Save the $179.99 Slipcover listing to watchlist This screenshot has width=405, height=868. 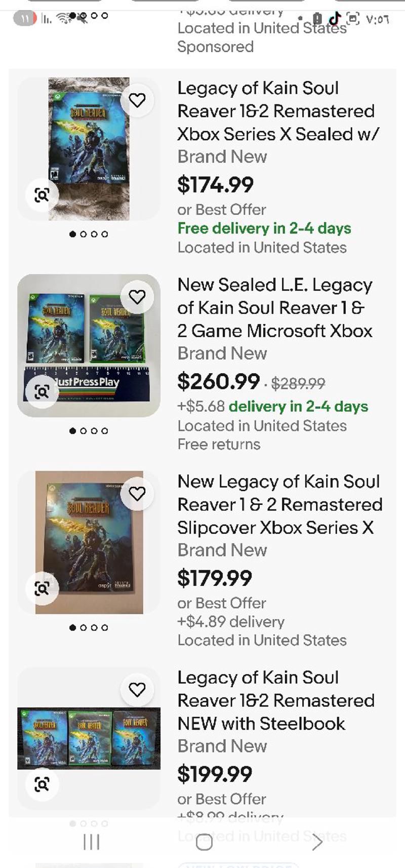click(x=137, y=493)
